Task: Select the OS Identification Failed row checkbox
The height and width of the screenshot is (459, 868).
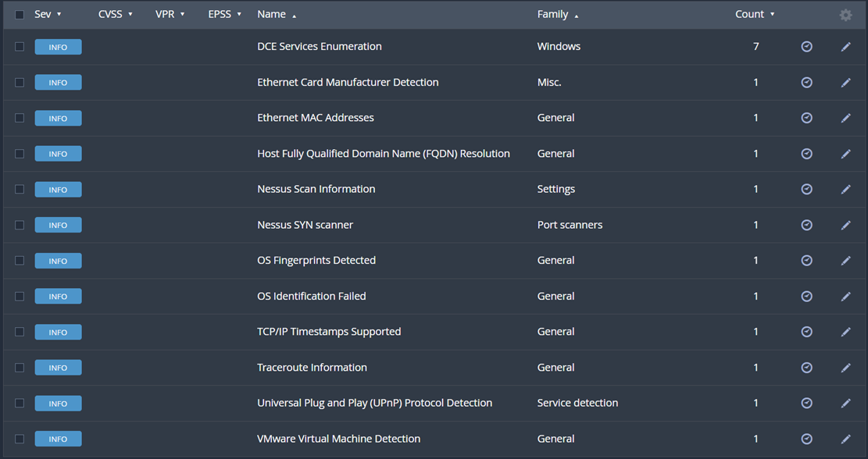Action: [x=20, y=297]
